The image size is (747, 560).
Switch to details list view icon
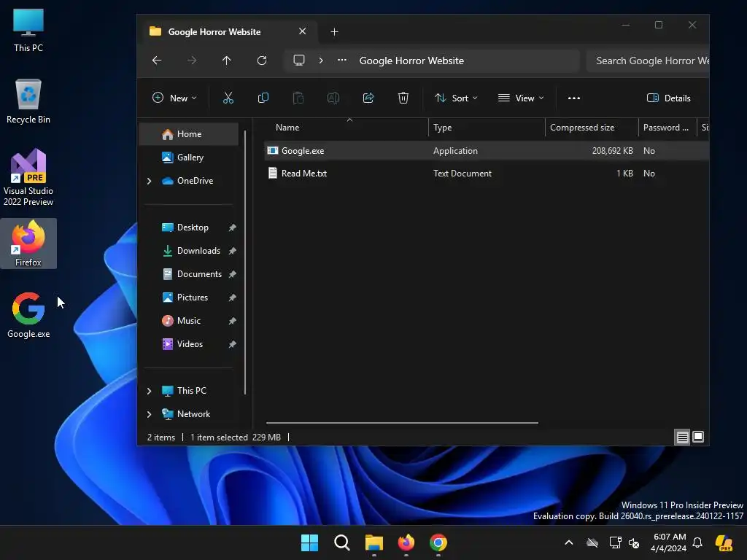(x=683, y=437)
